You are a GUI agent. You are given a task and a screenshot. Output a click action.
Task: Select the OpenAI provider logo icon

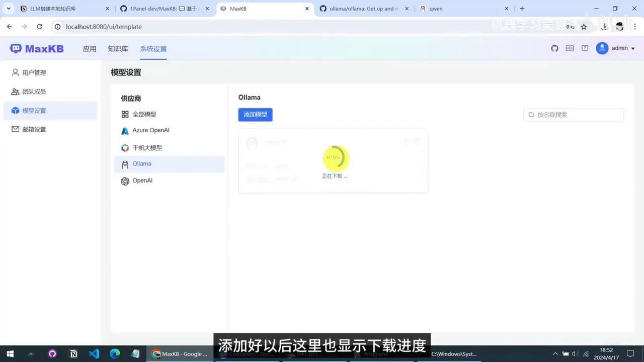(x=125, y=181)
